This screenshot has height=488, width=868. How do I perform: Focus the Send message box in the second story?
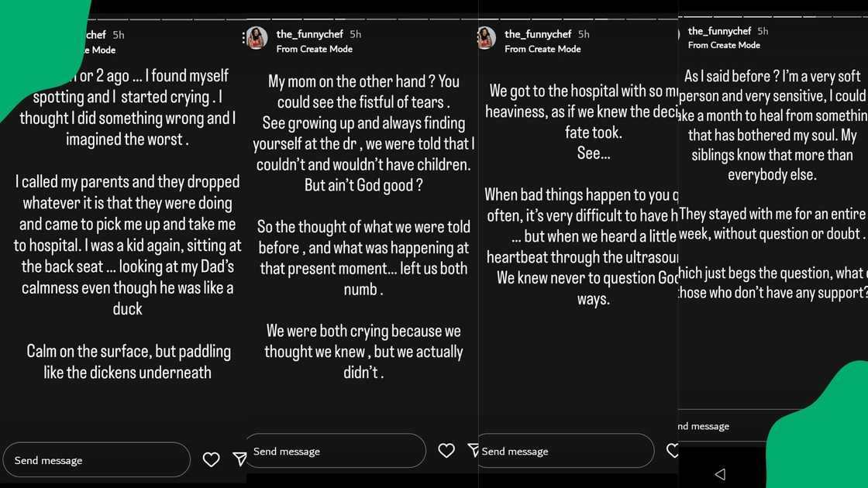pyautogui.click(x=336, y=451)
